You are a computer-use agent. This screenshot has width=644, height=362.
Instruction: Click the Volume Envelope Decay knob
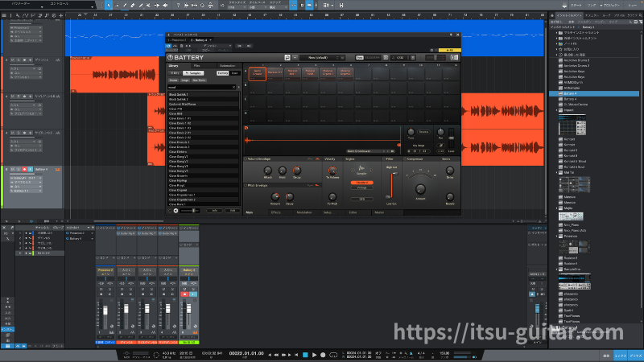pyautogui.click(x=296, y=170)
